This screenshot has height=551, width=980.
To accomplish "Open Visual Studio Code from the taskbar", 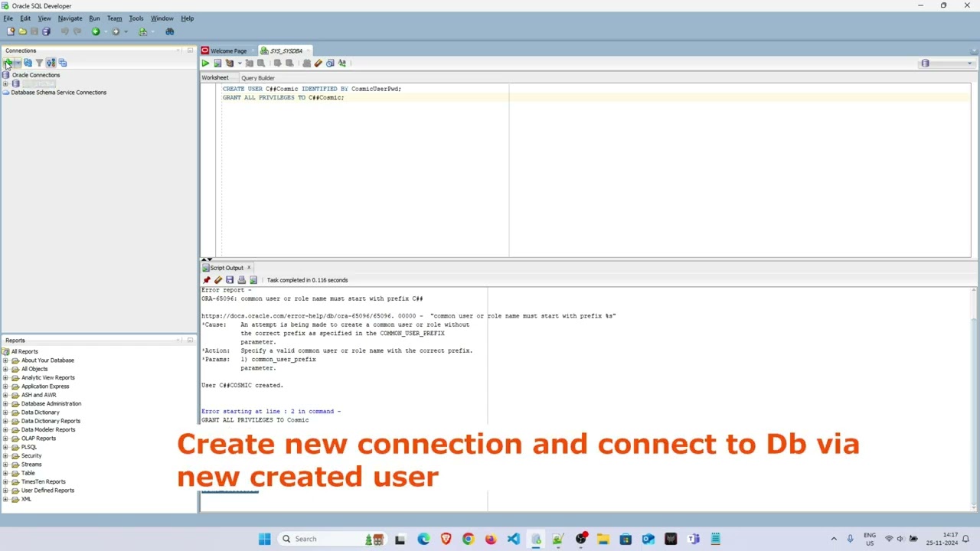I will pyautogui.click(x=513, y=539).
